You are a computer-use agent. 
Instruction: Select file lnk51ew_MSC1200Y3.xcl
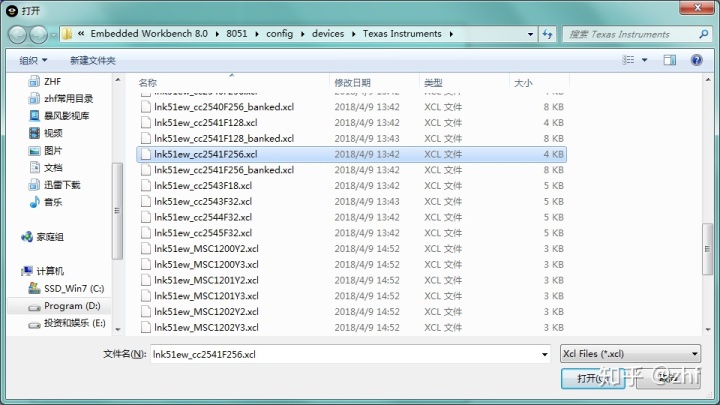352,264
